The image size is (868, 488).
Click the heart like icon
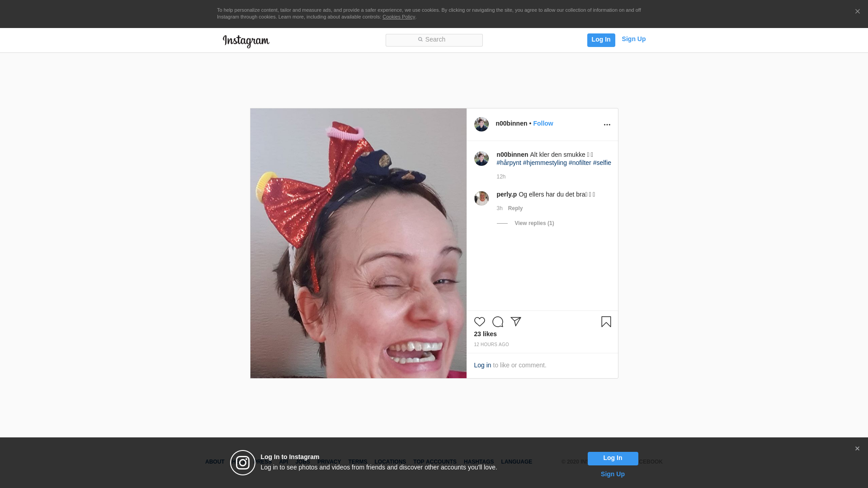tap(479, 322)
